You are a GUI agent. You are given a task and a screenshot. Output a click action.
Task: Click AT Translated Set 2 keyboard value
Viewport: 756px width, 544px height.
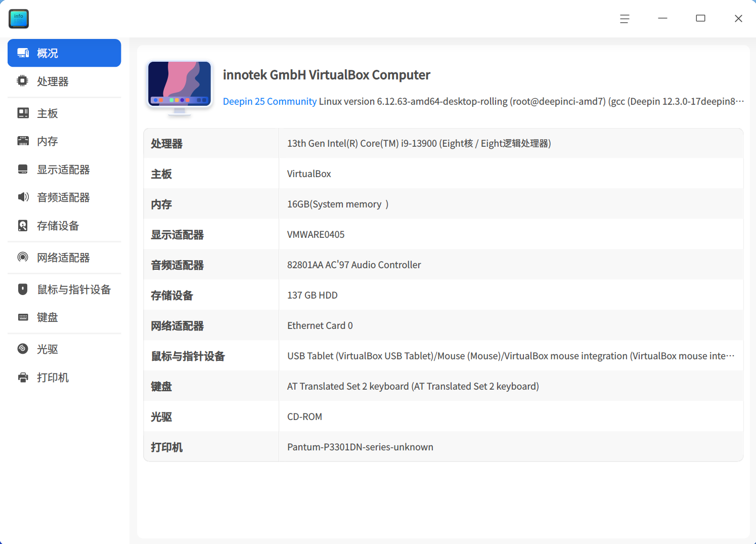click(x=413, y=386)
